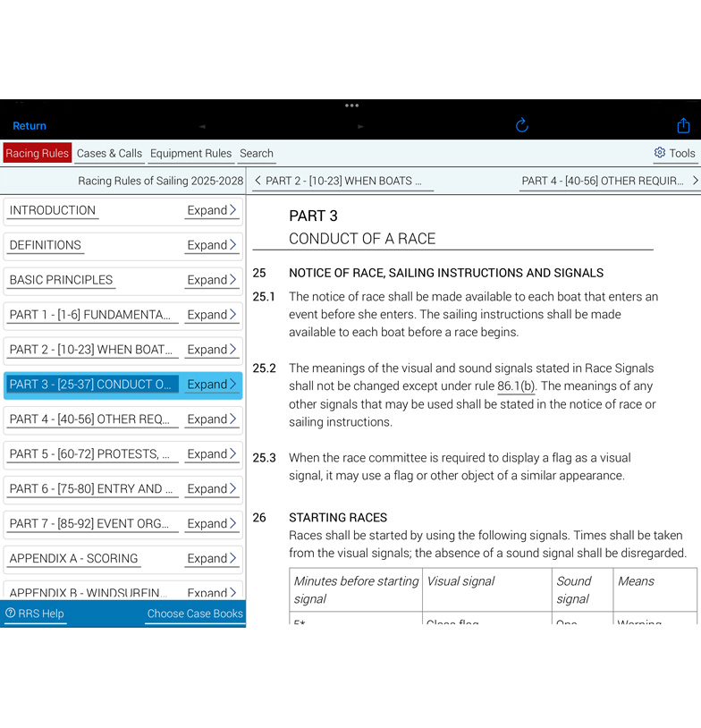This screenshot has width=701, height=728.
Task: Open the share sheet icon
Action: 683,125
